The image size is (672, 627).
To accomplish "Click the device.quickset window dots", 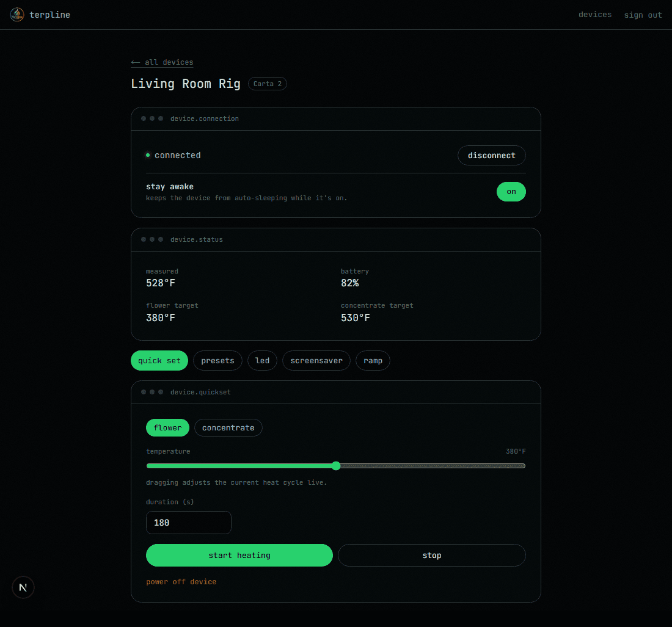I will tap(152, 392).
